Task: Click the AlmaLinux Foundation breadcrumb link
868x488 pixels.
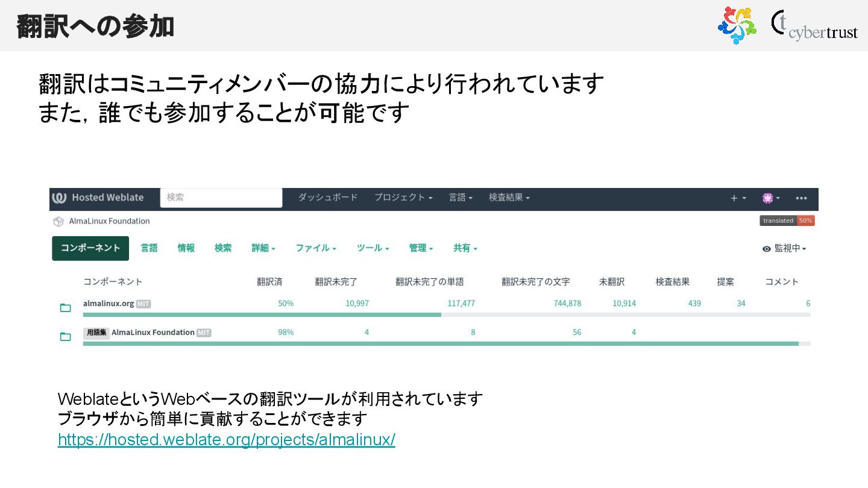Action: (x=110, y=221)
